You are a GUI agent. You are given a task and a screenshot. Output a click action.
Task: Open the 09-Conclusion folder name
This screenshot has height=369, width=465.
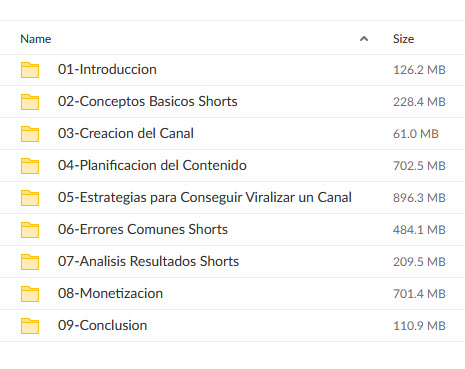point(102,325)
